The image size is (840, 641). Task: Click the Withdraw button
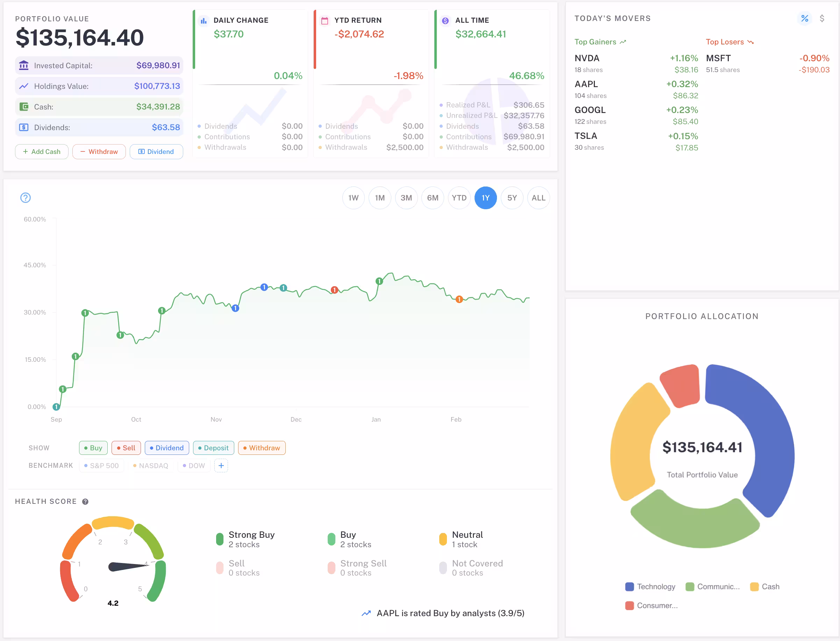[99, 152]
